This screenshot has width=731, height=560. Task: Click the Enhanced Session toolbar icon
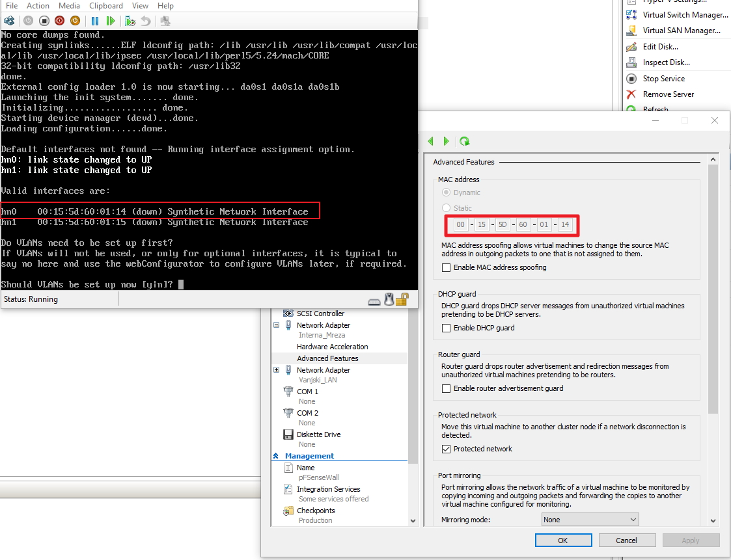[165, 21]
